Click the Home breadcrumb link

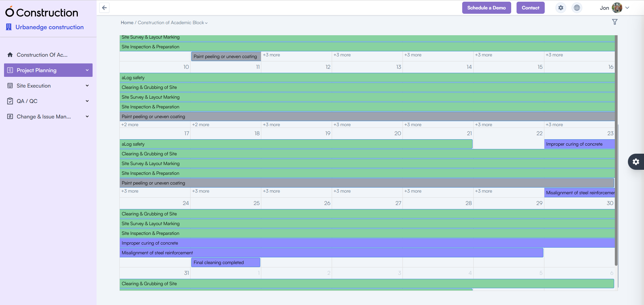point(127,22)
